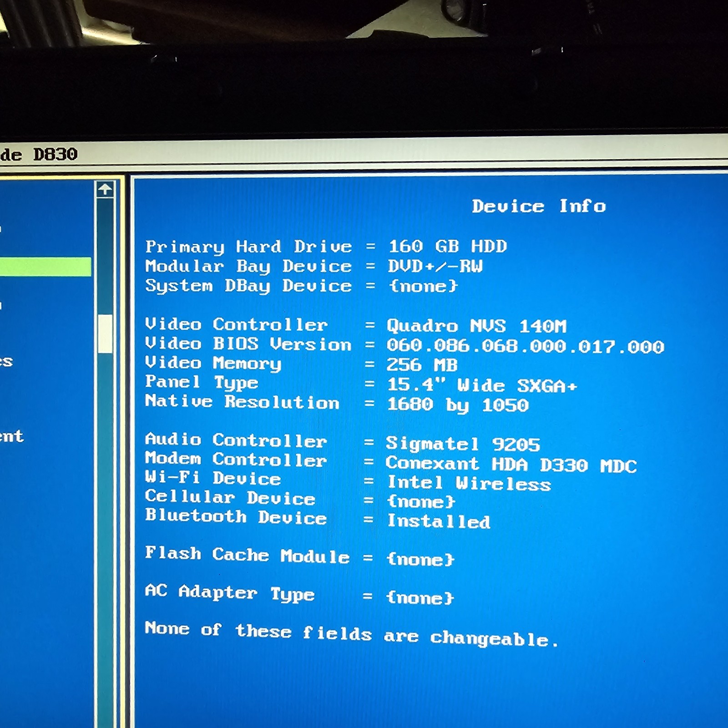
Task: Click the '060.086.068.000.017.000' value
Action: click(525, 346)
